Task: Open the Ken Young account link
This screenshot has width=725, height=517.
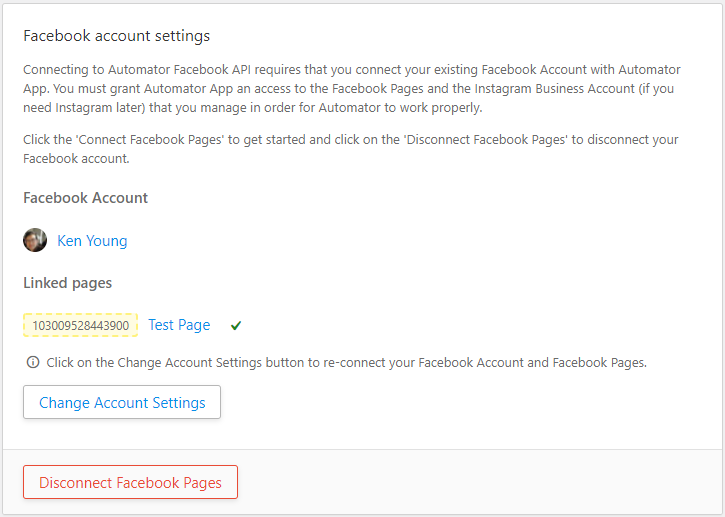Action: tap(92, 241)
